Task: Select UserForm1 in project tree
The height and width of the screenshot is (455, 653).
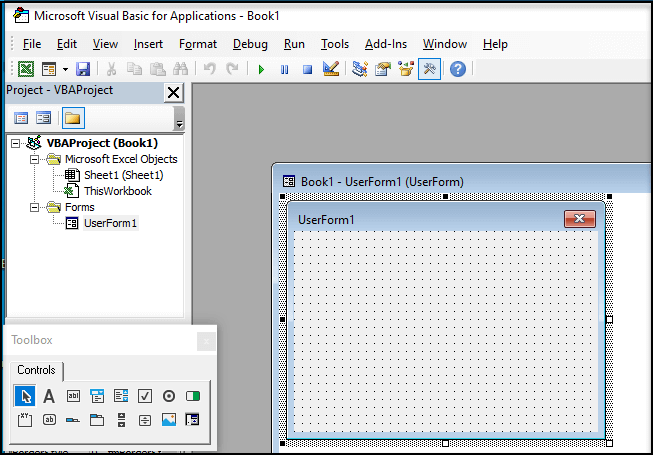Action: (x=110, y=223)
